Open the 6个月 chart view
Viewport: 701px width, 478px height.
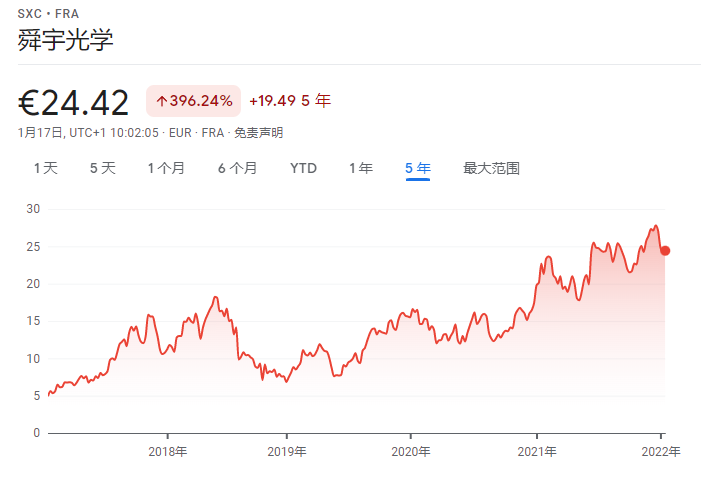pyautogui.click(x=238, y=168)
